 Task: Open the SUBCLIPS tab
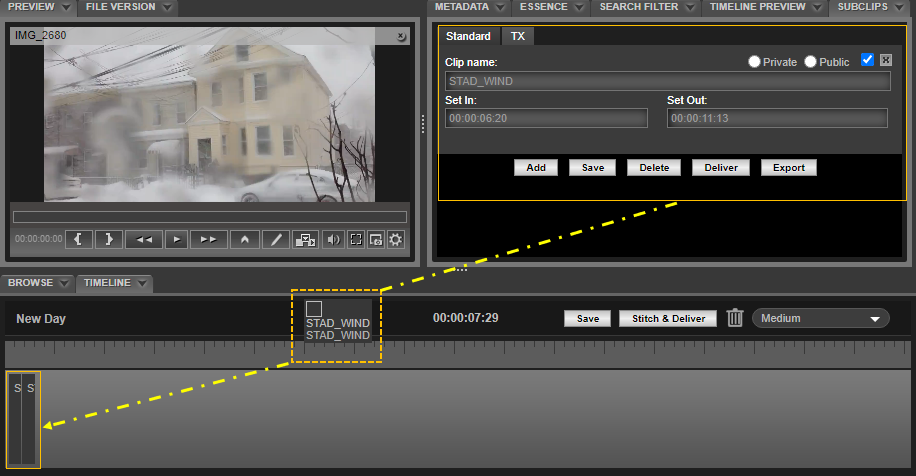click(x=862, y=7)
